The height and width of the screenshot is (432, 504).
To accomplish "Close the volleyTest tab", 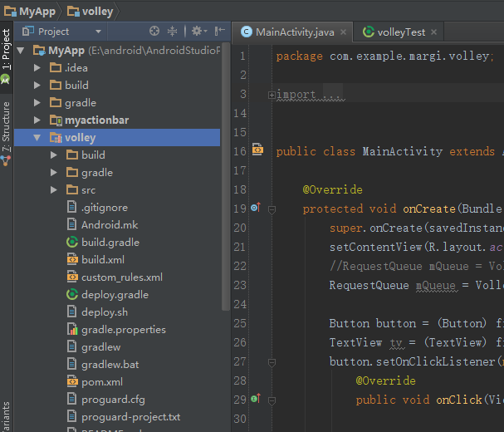I will pos(434,32).
